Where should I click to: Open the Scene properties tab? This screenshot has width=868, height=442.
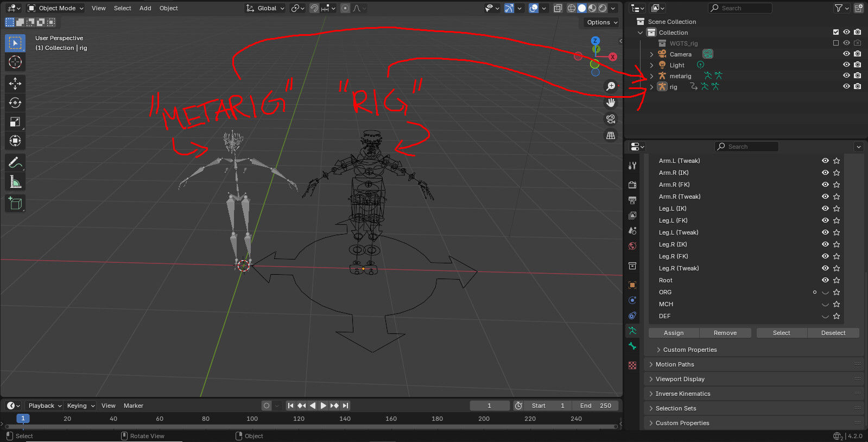click(632, 231)
